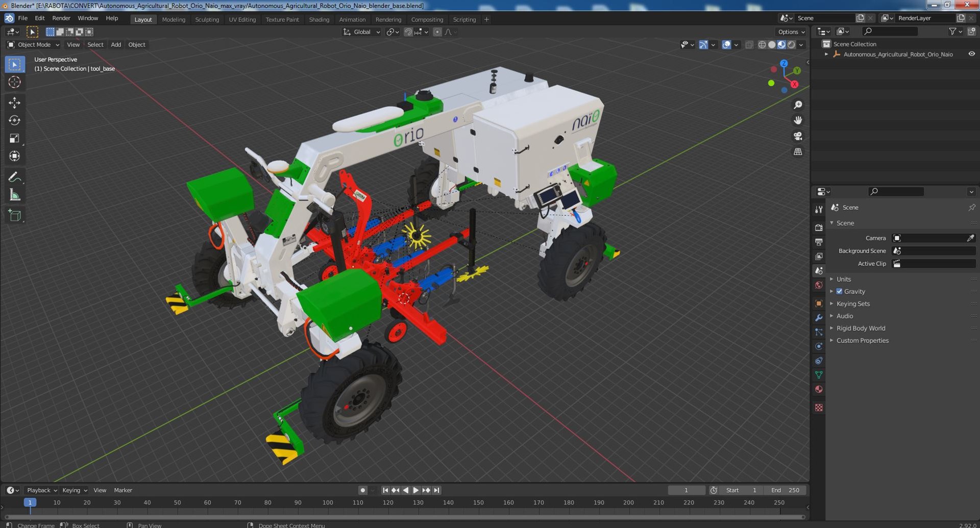This screenshot has height=528, width=980.
Task: Expand the Audio panel
Action: pos(844,316)
